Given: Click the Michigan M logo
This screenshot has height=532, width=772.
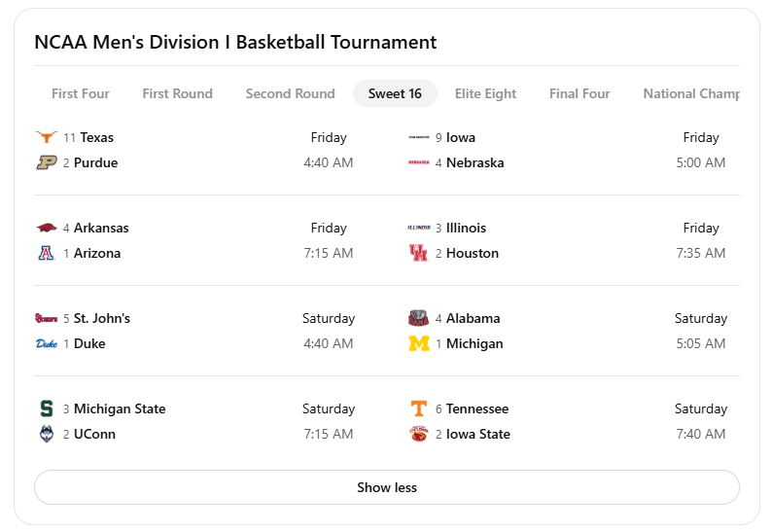Looking at the screenshot, I should click(x=418, y=343).
